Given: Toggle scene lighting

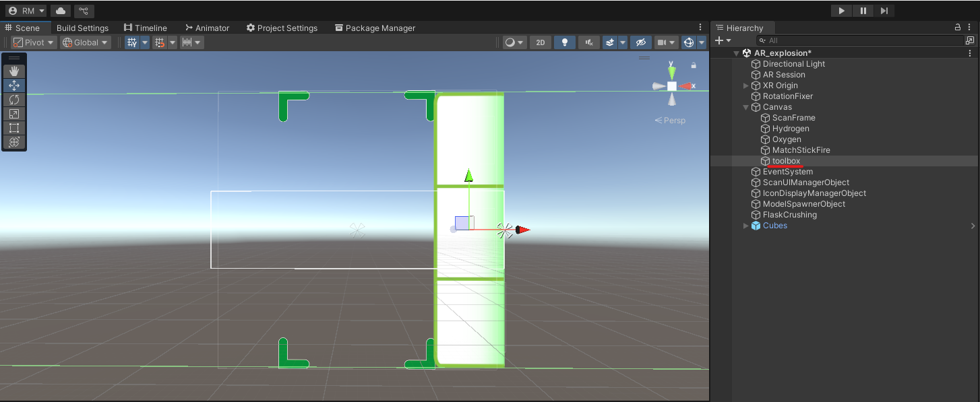Looking at the screenshot, I should [564, 42].
